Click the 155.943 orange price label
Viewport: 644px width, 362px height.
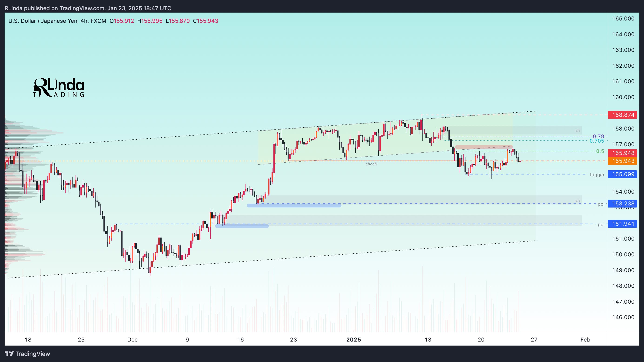tap(623, 161)
